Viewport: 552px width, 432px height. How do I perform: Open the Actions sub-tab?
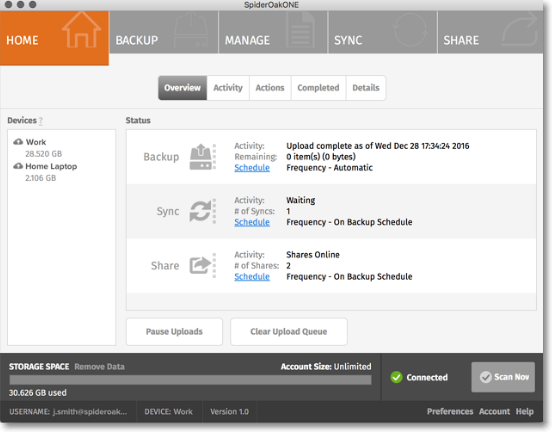point(270,88)
